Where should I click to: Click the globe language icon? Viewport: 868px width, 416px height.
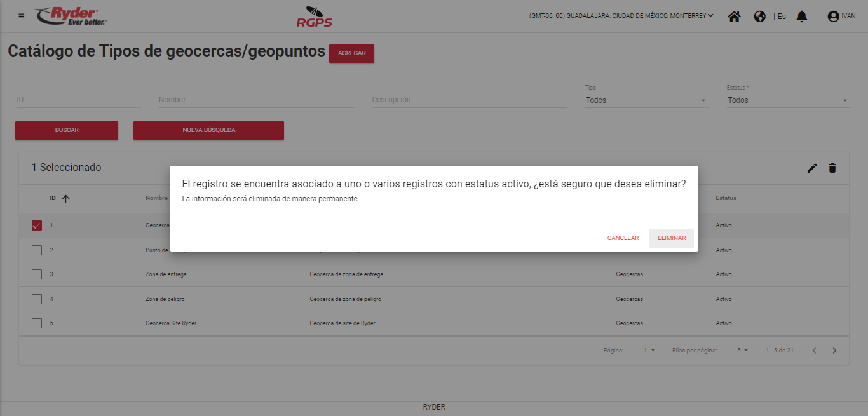(759, 17)
